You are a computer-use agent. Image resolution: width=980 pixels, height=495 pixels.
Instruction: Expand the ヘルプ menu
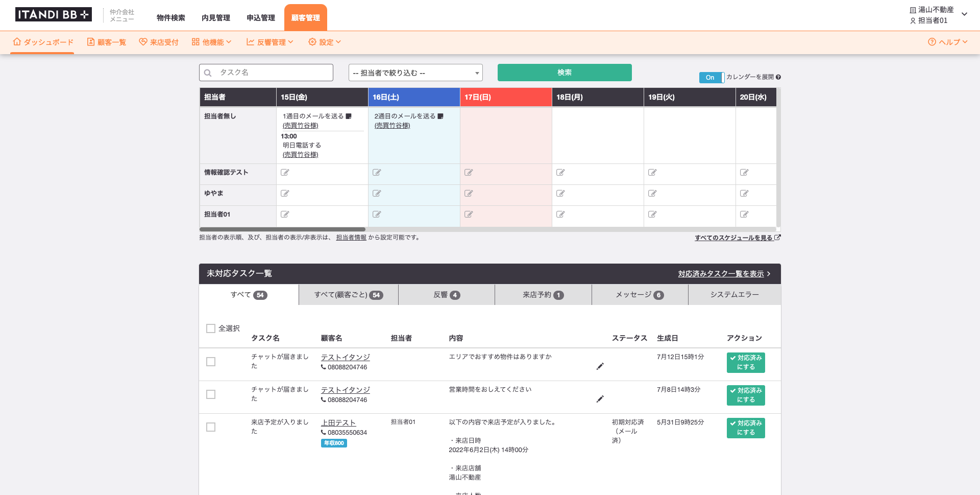point(948,42)
